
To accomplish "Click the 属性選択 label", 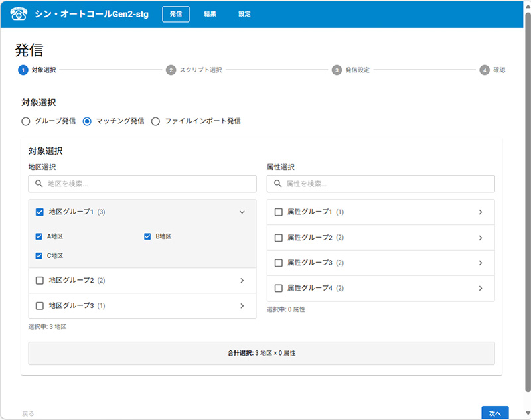I will [280, 167].
